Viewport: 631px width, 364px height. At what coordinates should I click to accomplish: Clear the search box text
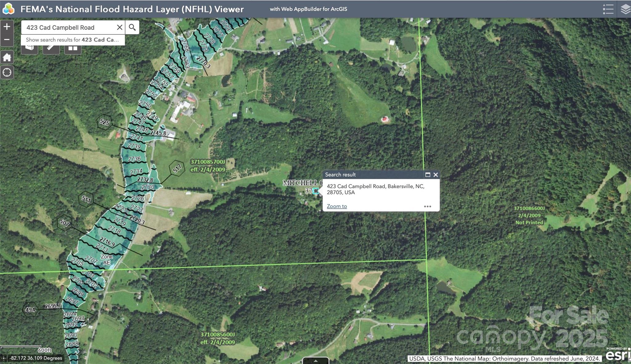pyautogui.click(x=120, y=27)
